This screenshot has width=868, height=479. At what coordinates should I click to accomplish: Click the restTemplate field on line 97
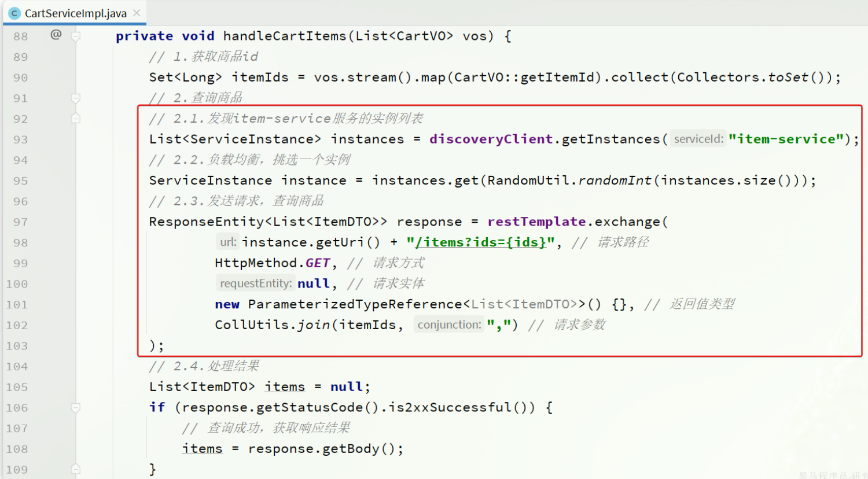[x=536, y=222]
